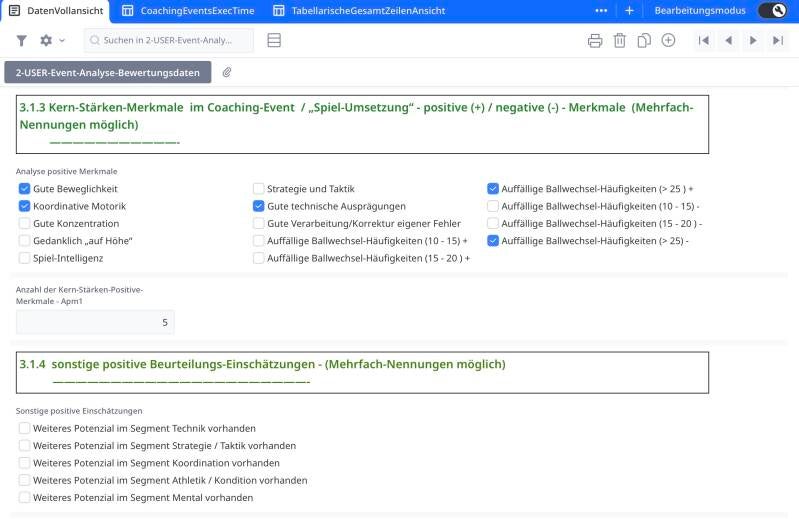Add new record with plus-circle icon
This screenshot has height=519, width=799.
tap(668, 40)
